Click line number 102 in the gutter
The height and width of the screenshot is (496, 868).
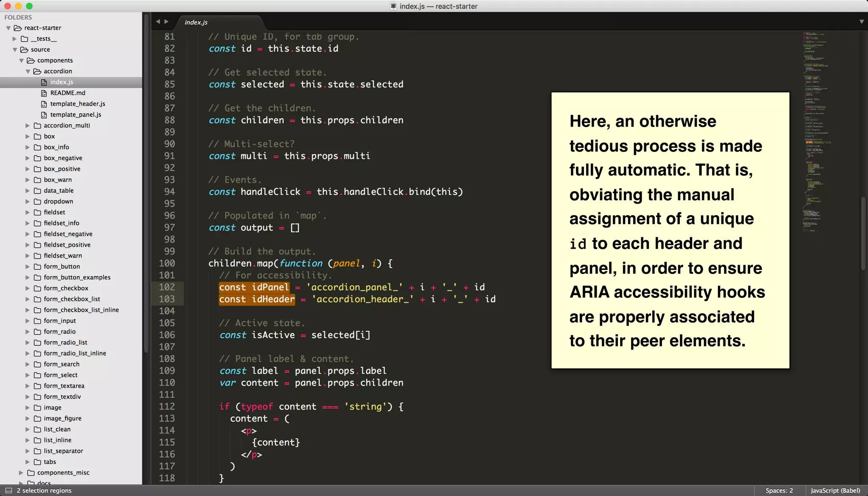pyautogui.click(x=167, y=287)
